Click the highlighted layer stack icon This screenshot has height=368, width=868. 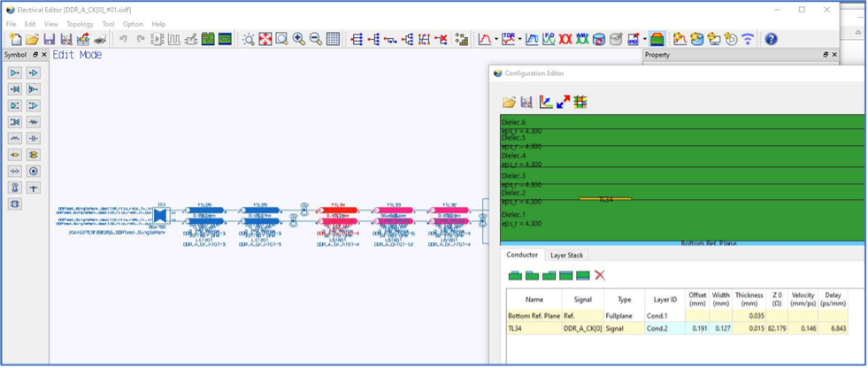[657, 39]
